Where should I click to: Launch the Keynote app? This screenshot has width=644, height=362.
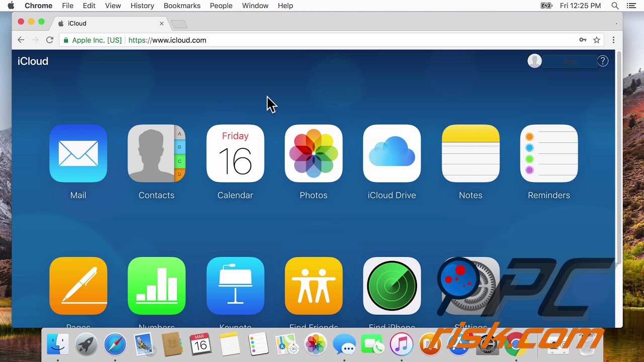(235, 286)
